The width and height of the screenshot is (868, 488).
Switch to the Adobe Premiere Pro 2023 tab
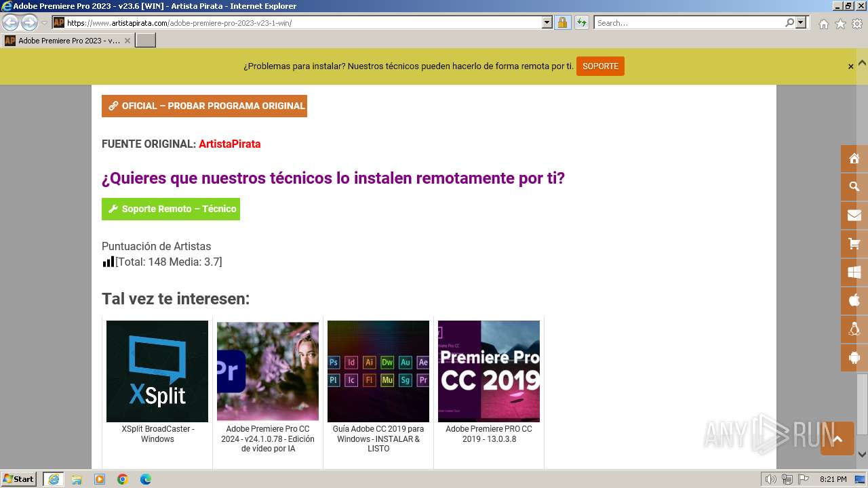pos(67,41)
